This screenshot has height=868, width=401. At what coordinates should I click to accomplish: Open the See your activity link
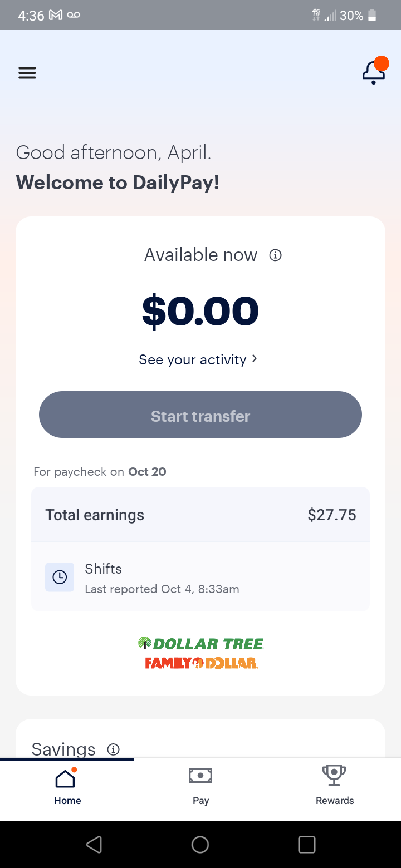(x=192, y=360)
